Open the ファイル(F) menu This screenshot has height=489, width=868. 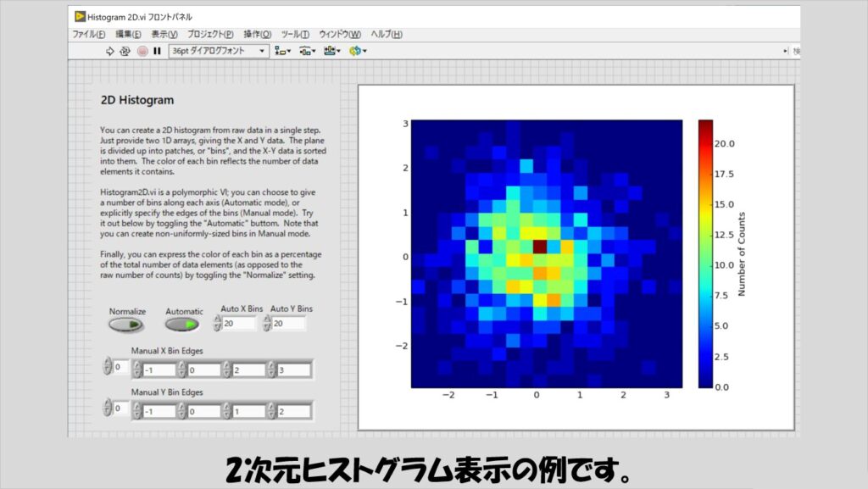pyautogui.click(x=89, y=35)
